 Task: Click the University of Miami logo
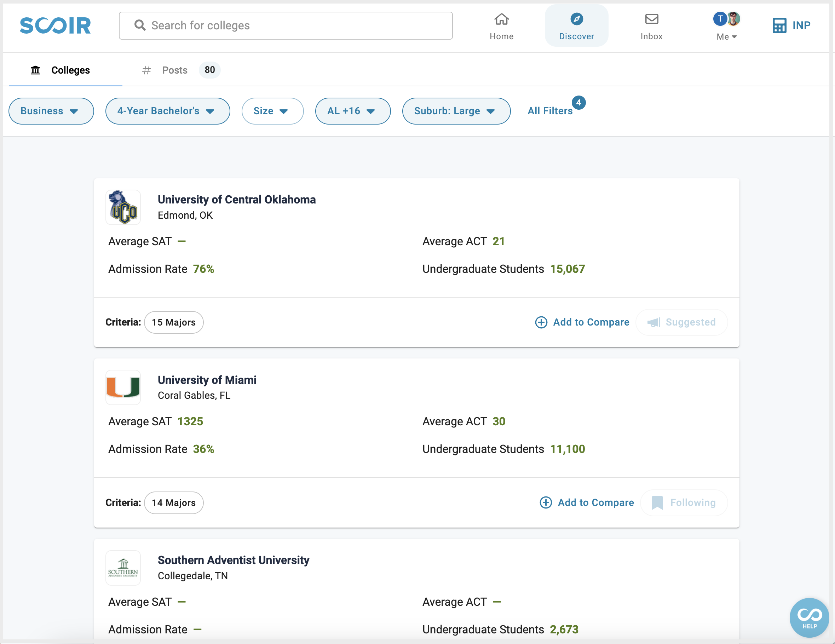pyautogui.click(x=123, y=387)
